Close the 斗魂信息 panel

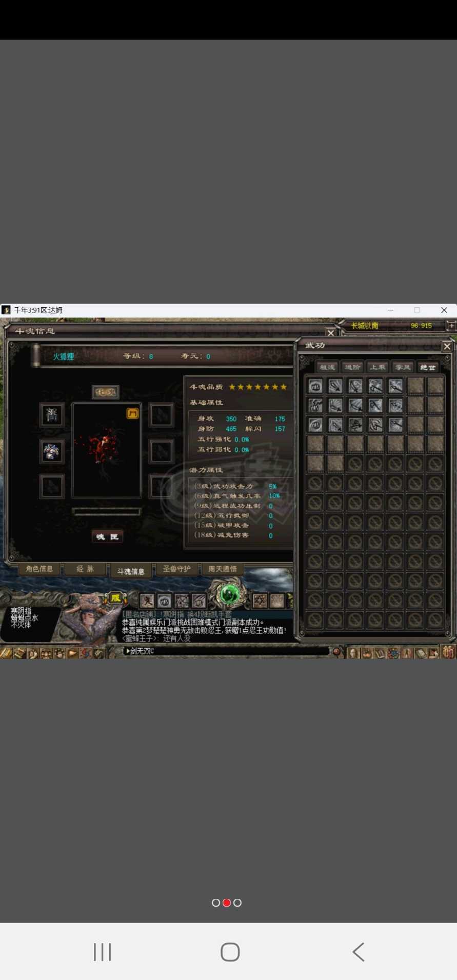(331, 332)
